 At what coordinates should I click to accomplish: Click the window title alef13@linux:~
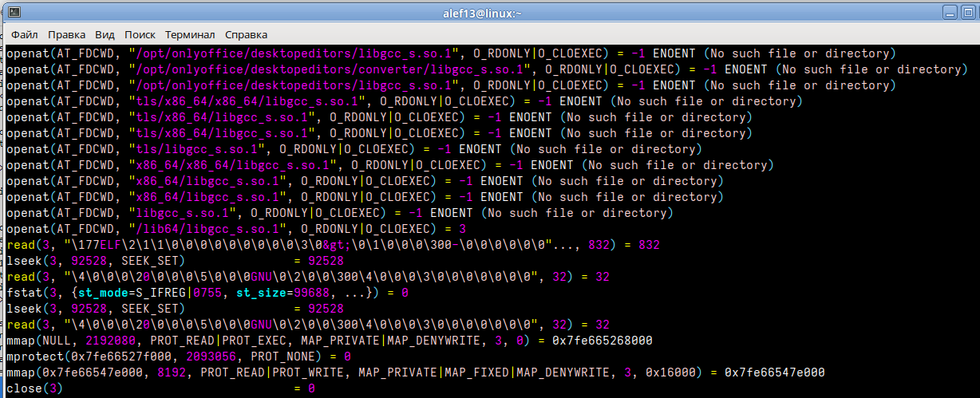(x=482, y=14)
